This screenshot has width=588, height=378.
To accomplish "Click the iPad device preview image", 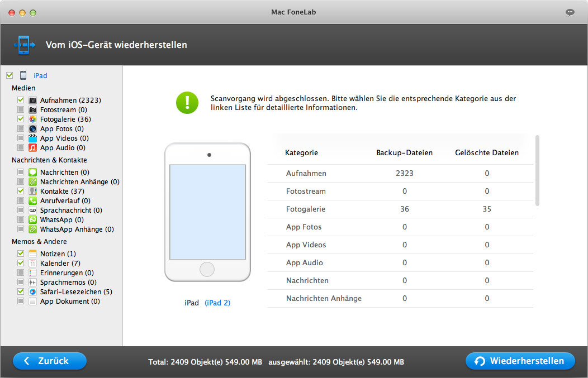I will (207, 212).
